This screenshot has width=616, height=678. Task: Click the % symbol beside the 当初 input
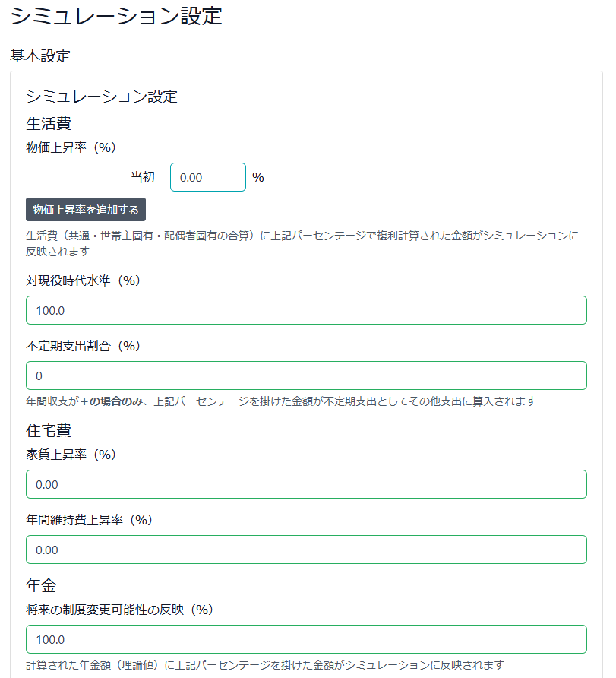pyautogui.click(x=258, y=176)
